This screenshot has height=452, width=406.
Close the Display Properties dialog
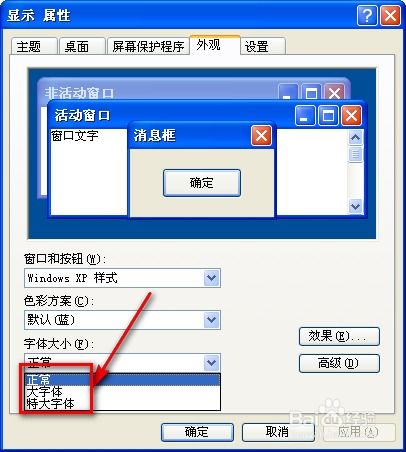pyautogui.click(x=390, y=15)
